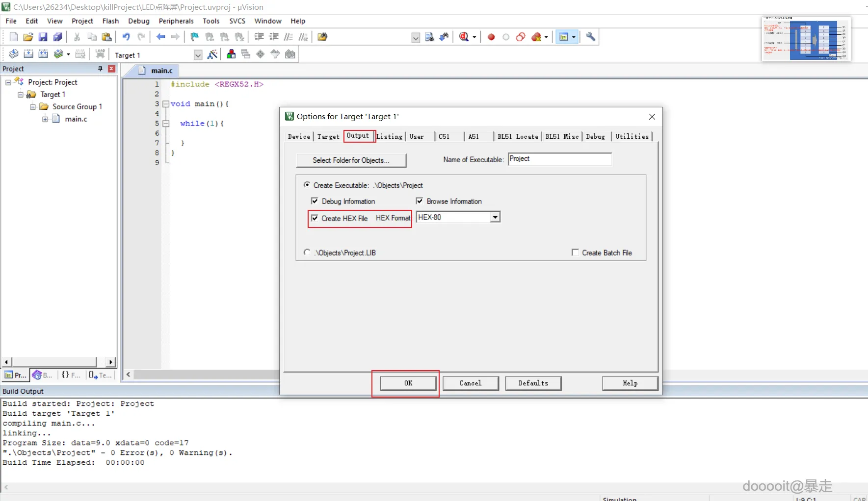Cancel the Options for Target dialog
The height and width of the screenshot is (501, 868).
click(x=471, y=383)
